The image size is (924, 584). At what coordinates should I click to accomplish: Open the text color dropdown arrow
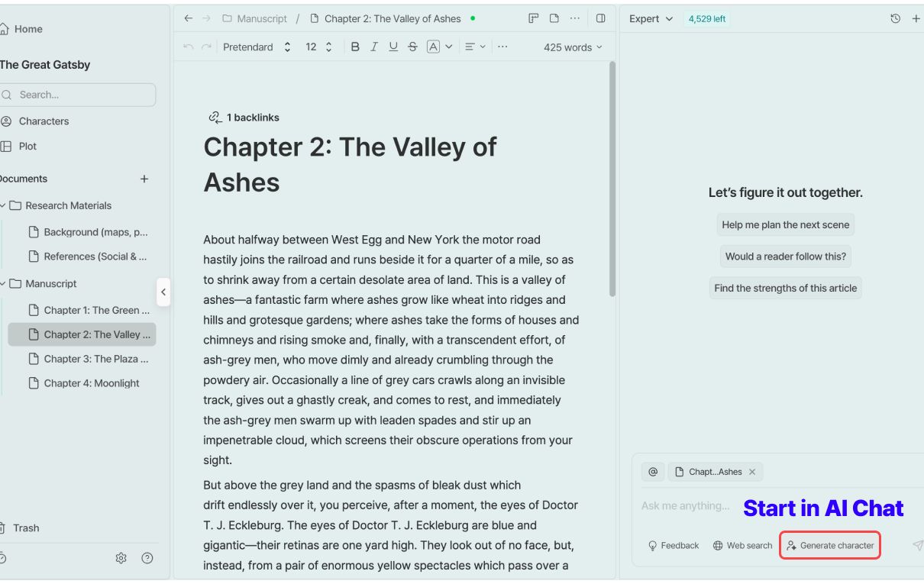pyautogui.click(x=449, y=47)
